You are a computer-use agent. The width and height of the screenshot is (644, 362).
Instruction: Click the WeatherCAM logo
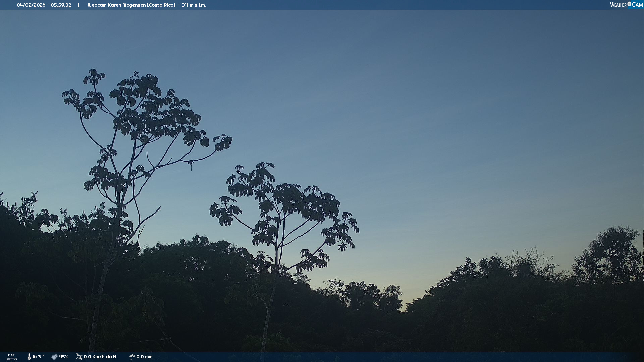(626, 5)
